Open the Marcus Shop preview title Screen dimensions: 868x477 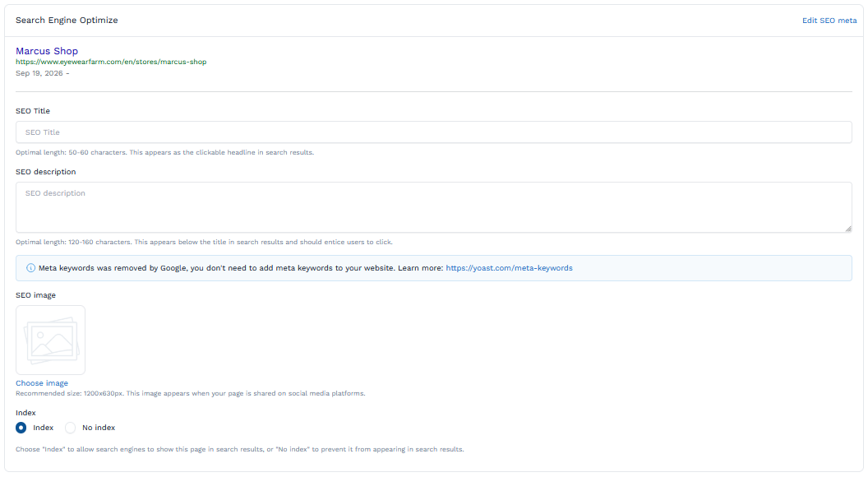[x=47, y=51]
